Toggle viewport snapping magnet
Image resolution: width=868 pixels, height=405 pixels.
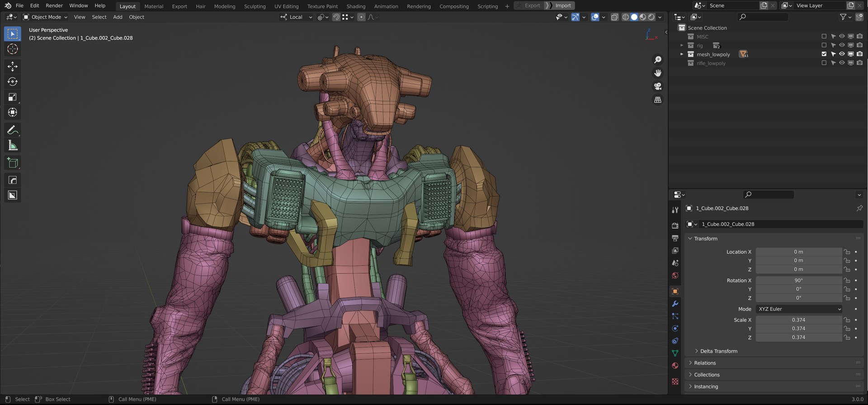336,17
